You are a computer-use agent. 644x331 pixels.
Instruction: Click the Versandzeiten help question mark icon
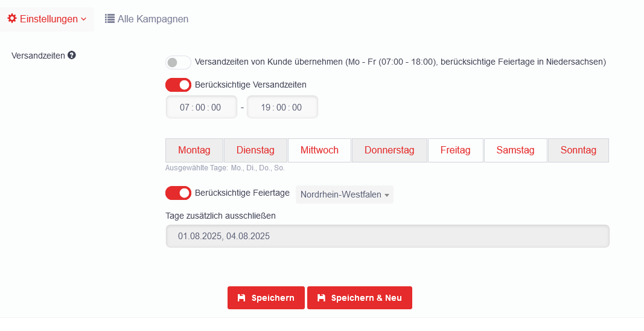click(x=72, y=56)
